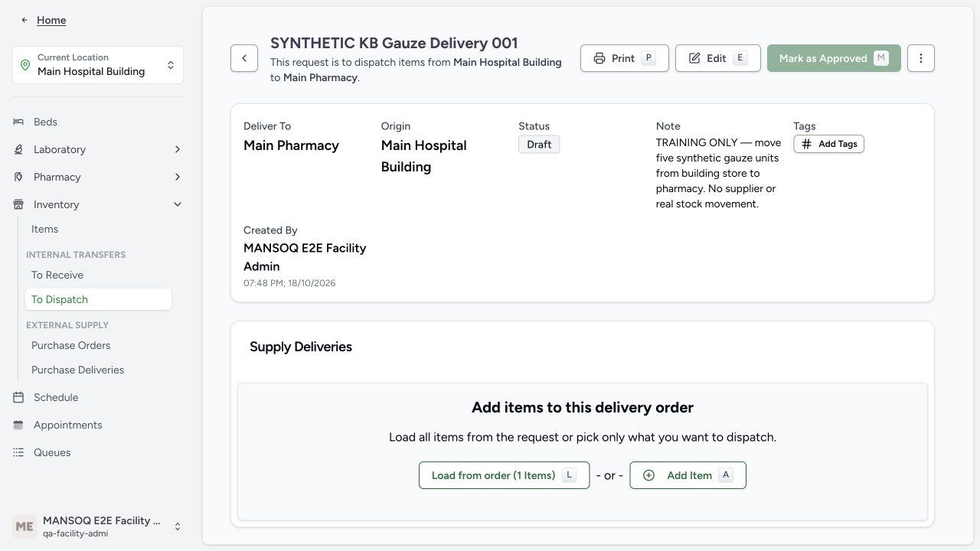
Task: Click the Laboratory microscope icon
Action: coord(18,149)
